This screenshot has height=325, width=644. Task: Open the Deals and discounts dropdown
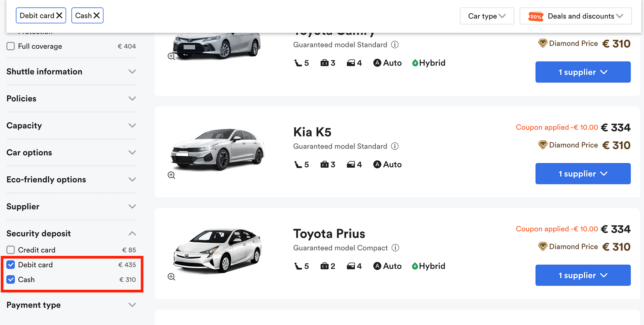pyautogui.click(x=576, y=16)
